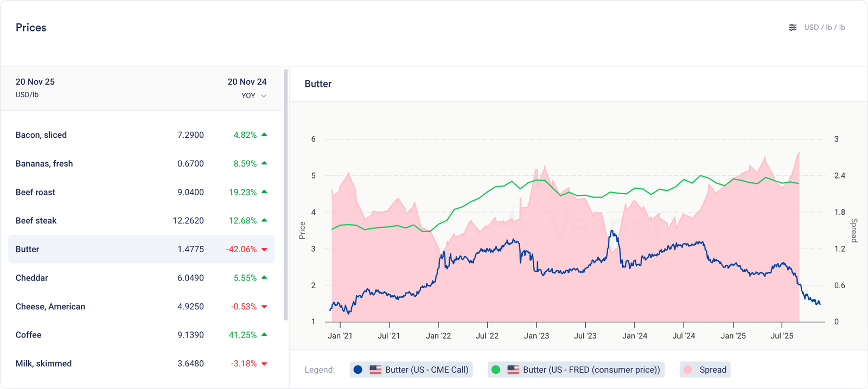The image size is (868, 389).
Task: Select Beef roast in the price list
Action: pos(35,192)
